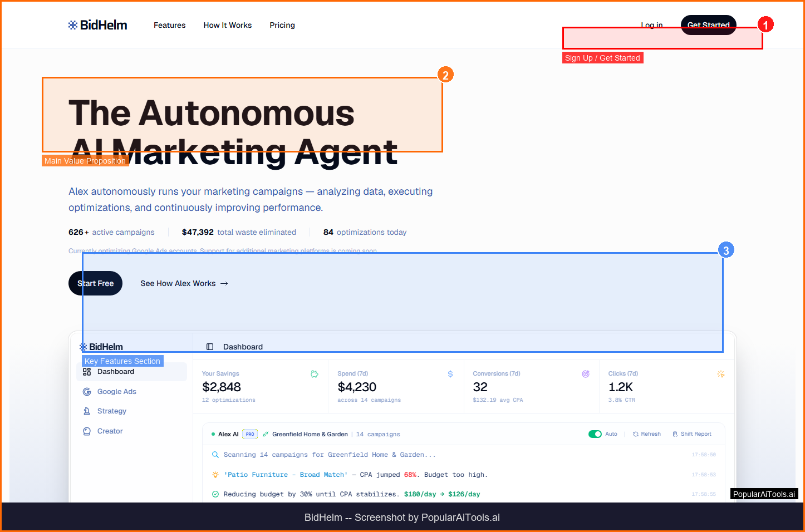The width and height of the screenshot is (805, 532).
Task: Toggle the Auto switch off
Action: coord(595,434)
